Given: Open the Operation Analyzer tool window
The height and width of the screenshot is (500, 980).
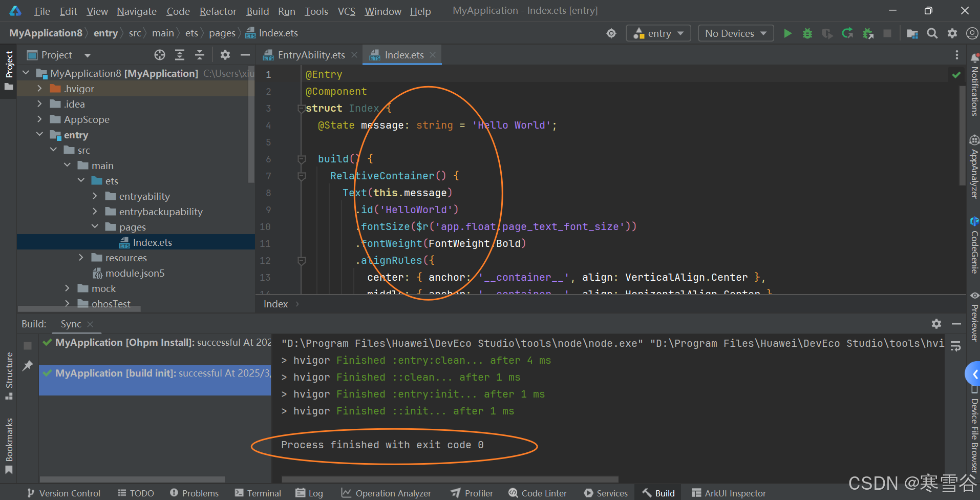Looking at the screenshot, I should tap(387, 493).
